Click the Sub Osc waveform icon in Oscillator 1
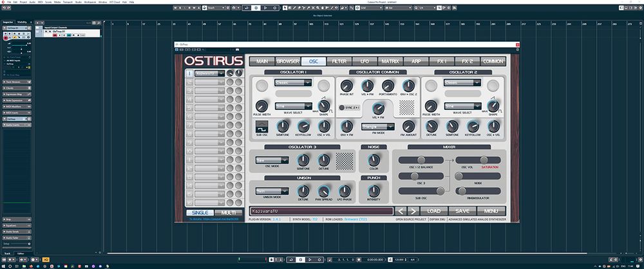Image resolution: width=644 pixels, height=269 pixels. (x=261, y=126)
